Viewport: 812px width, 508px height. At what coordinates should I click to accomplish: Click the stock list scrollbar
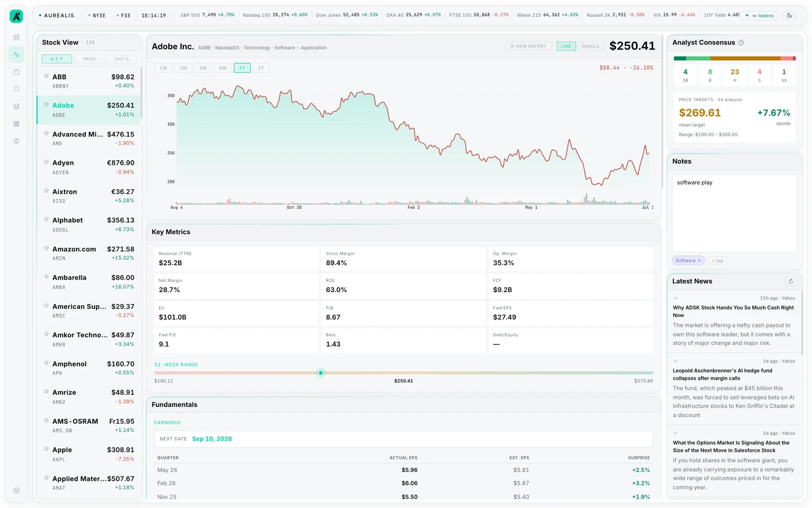[x=141, y=93]
